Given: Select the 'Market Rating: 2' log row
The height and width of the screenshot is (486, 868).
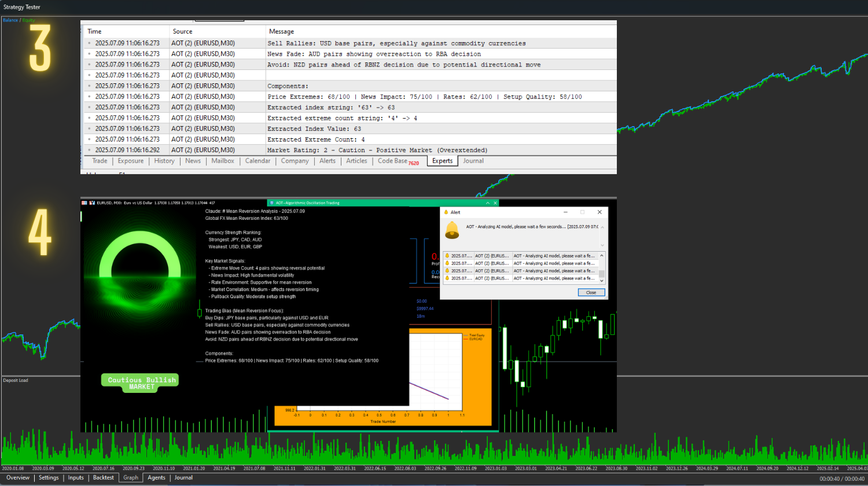Looking at the screenshot, I should tap(350, 150).
